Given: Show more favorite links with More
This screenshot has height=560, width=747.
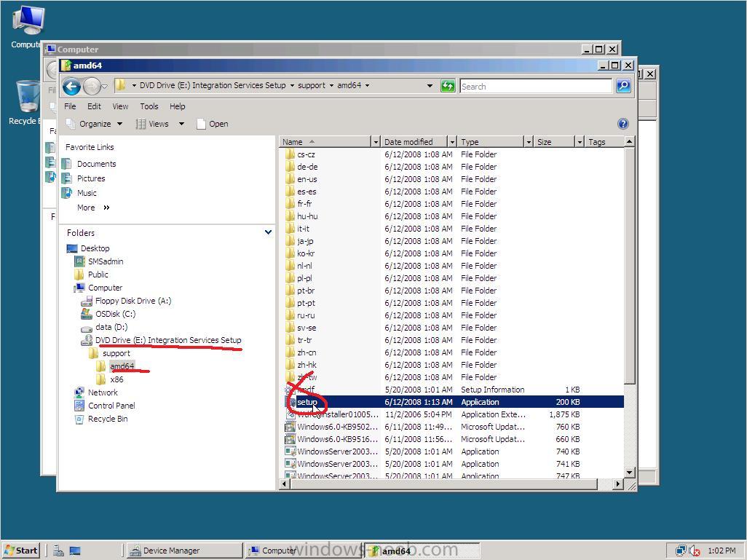Looking at the screenshot, I should [93, 208].
